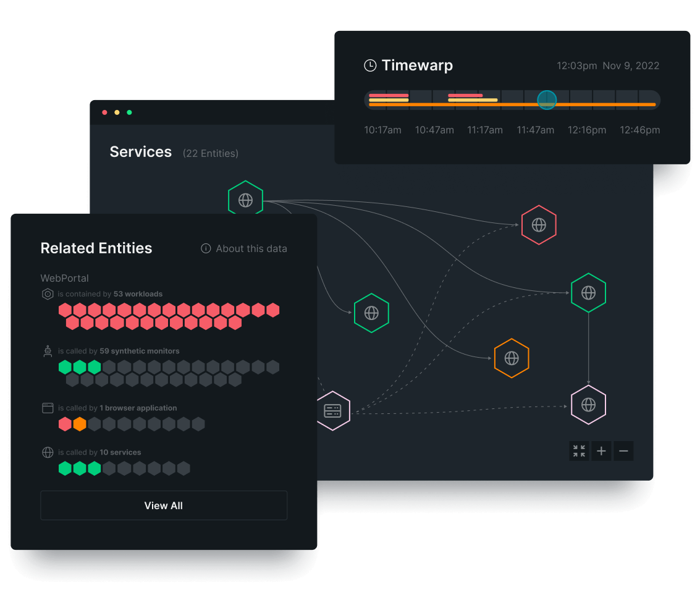This screenshot has height=590, width=700.
Task: Select the orange globe service node
Action: click(x=512, y=358)
